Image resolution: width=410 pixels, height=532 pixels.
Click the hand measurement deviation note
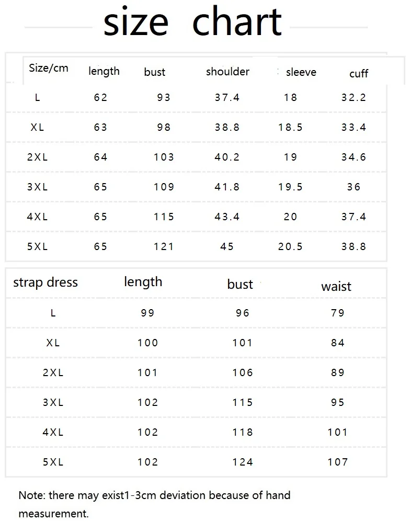pyautogui.click(x=154, y=504)
